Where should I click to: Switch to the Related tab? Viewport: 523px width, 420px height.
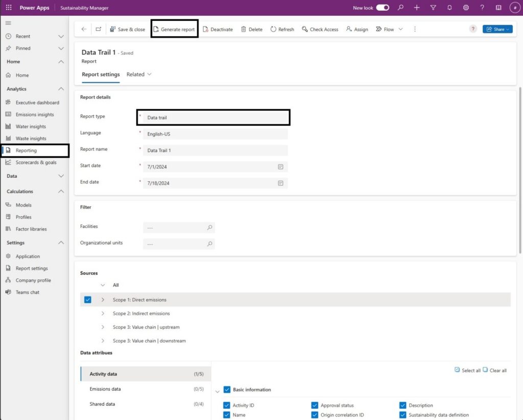pos(135,74)
